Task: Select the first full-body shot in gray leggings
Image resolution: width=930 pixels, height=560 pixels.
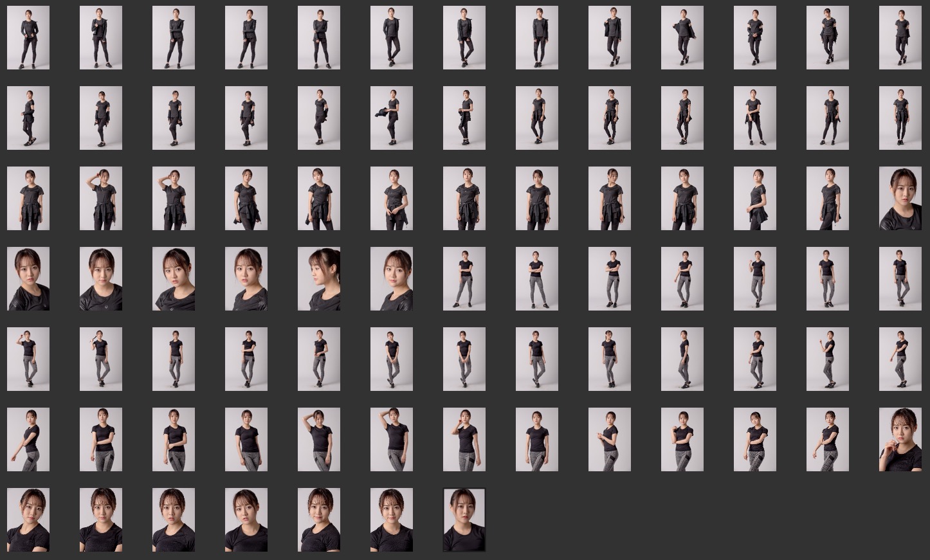Action: [x=464, y=279]
